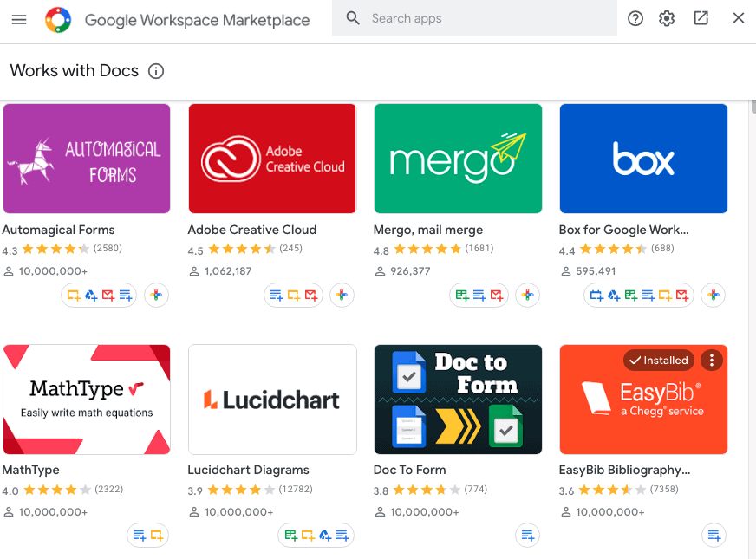Click the Adobe Creative Cloud title
The image size is (756, 559).
click(252, 230)
